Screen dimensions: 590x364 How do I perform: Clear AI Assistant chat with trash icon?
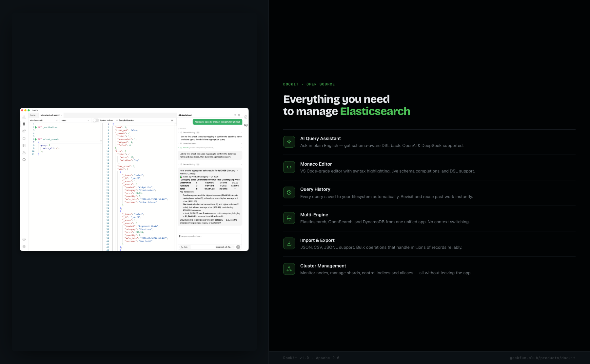click(239, 115)
